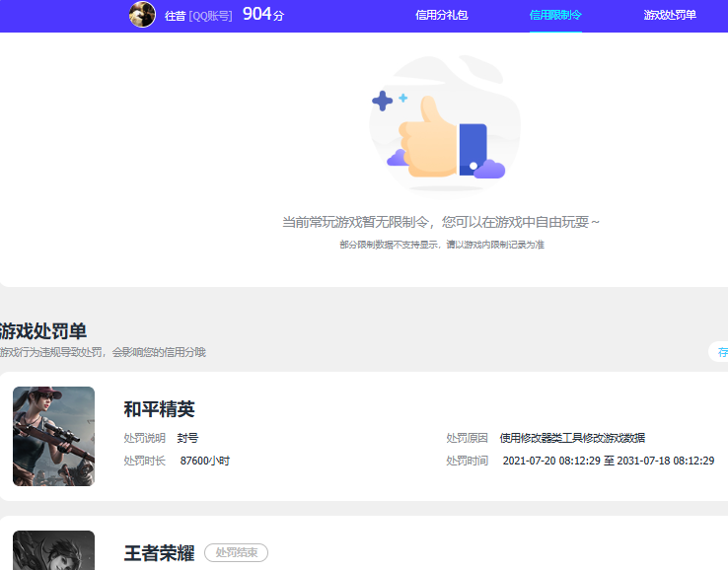Switch to the 游戏处罚单 tab
Viewport: 728px width, 570px height.
[x=670, y=16]
